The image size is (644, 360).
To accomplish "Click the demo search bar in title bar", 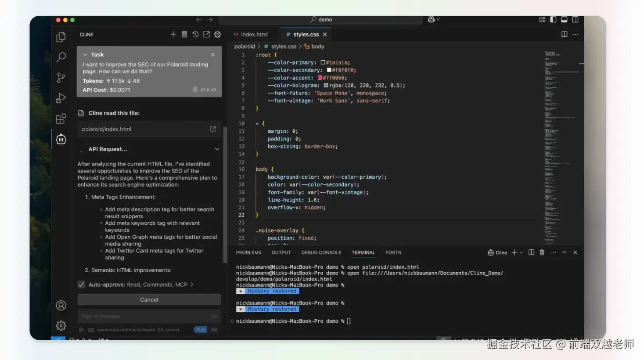I will [x=320, y=20].
